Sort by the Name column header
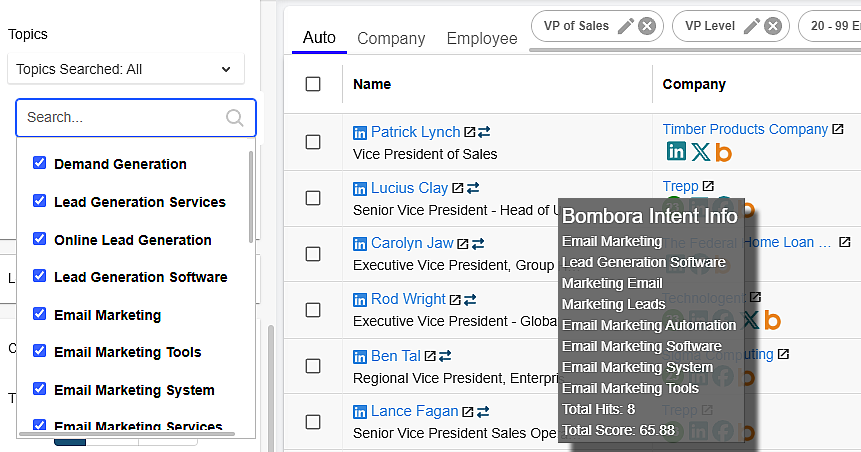The width and height of the screenshot is (861, 452). 372,84
